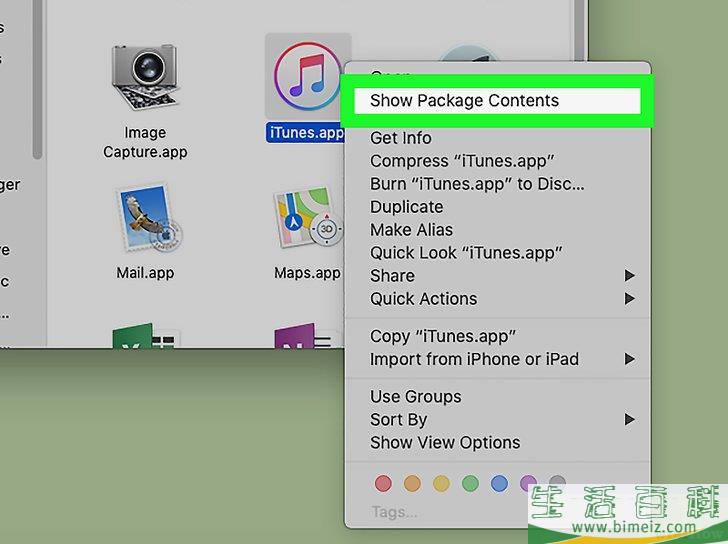Click the Image Capture.app file name label
Screen dimensions: 728x544
(x=145, y=142)
